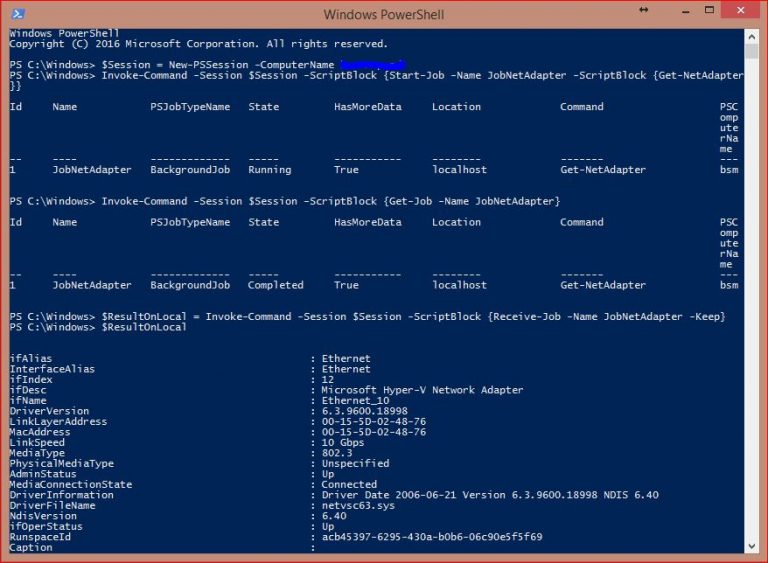Click the double-arrow icon in title bar
This screenshot has height=563, width=768.
point(644,10)
